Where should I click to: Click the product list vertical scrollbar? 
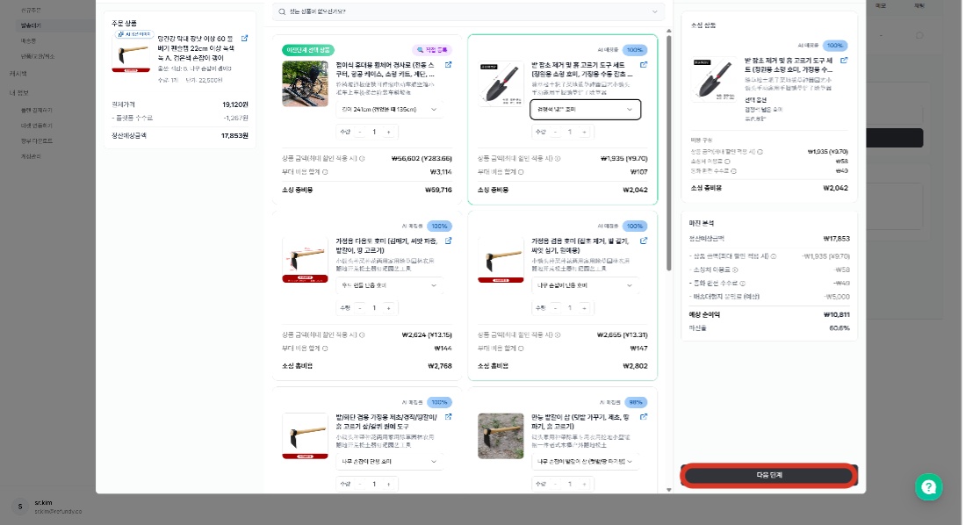point(669,152)
